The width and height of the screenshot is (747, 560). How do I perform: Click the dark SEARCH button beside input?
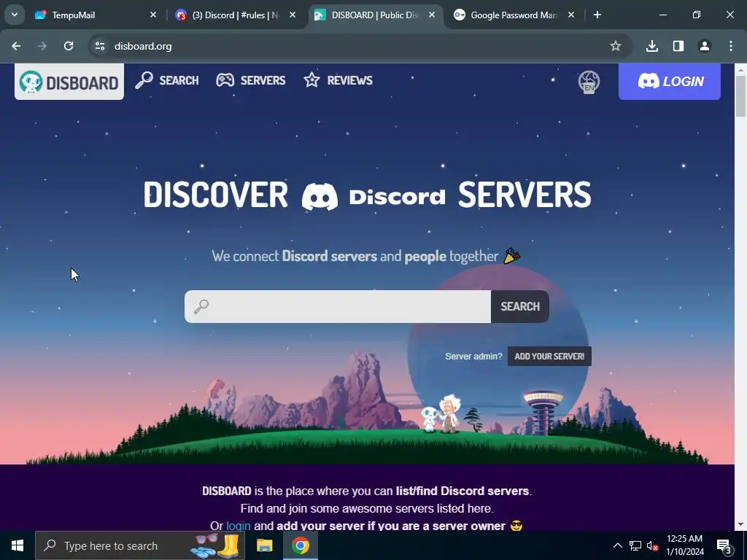[519, 307]
